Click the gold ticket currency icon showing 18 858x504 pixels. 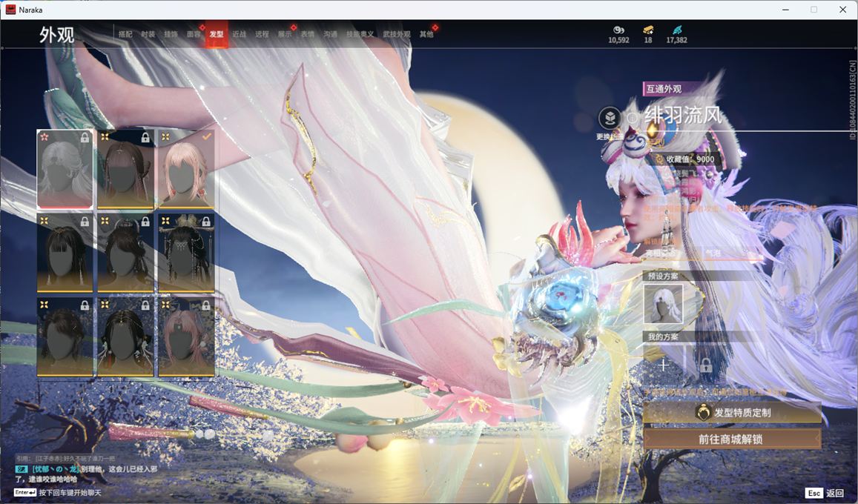tap(648, 30)
